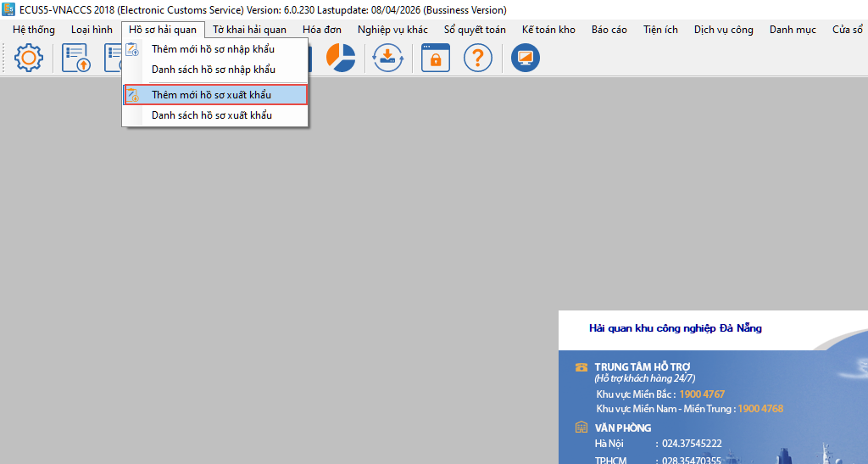Open the Báo cáo menu

click(x=609, y=30)
